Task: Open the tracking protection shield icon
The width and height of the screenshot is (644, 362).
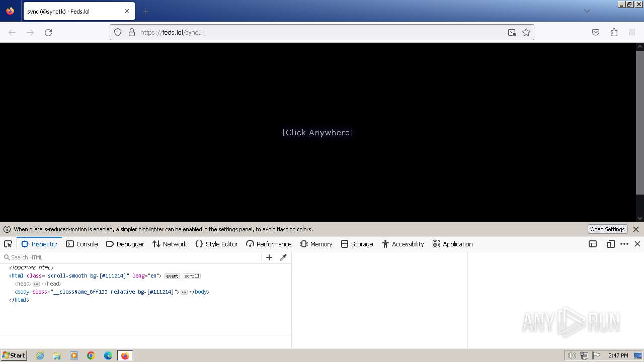Action: tap(118, 32)
